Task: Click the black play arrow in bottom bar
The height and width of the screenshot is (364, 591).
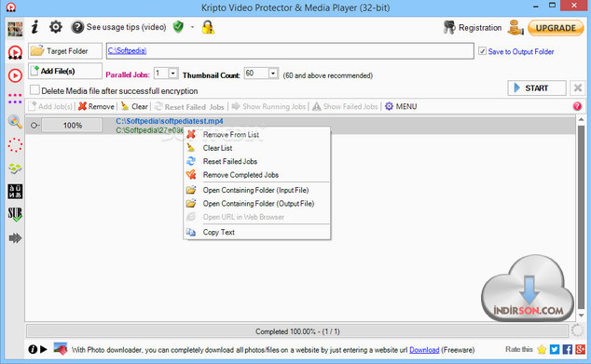Action: [x=44, y=349]
